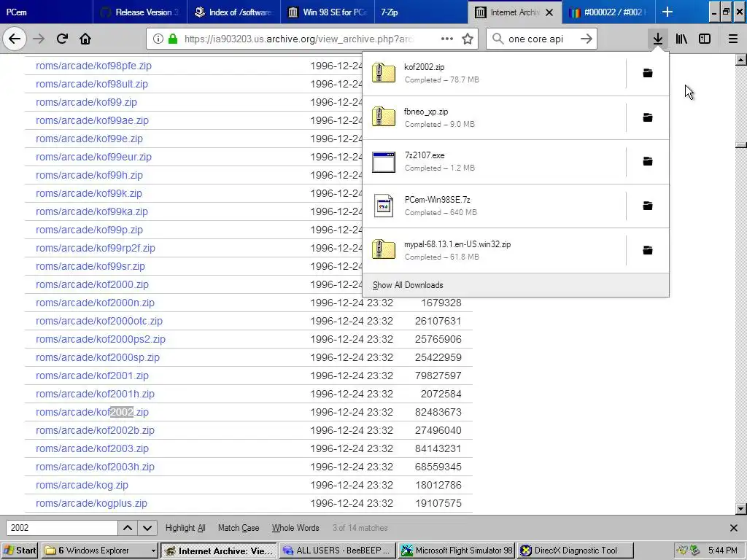The width and height of the screenshot is (747, 560).
Task: Switch to ALL USERS - BeeBEEP taskbar window
Action: tap(338, 551)
